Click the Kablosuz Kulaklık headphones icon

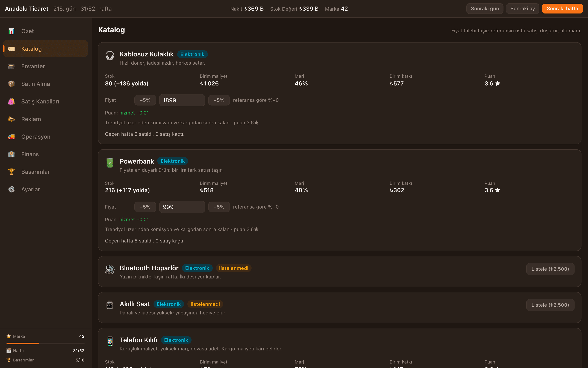110,56
